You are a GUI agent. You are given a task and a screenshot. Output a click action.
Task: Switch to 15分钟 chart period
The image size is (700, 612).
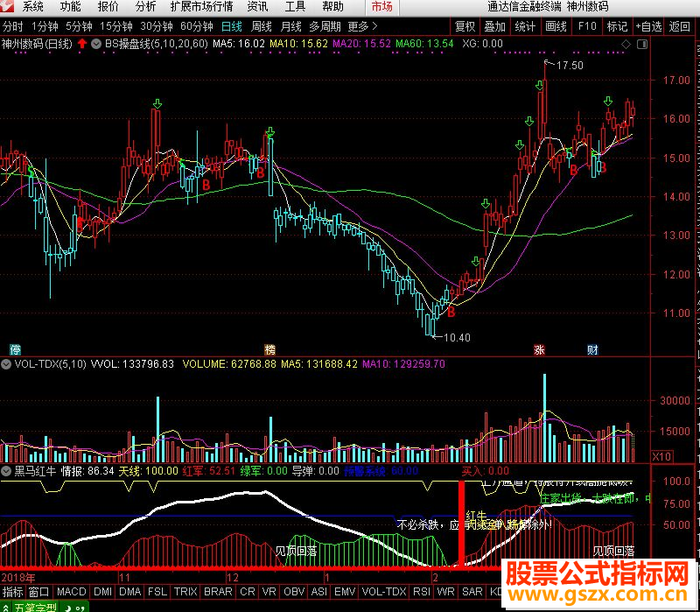[116, 27]
